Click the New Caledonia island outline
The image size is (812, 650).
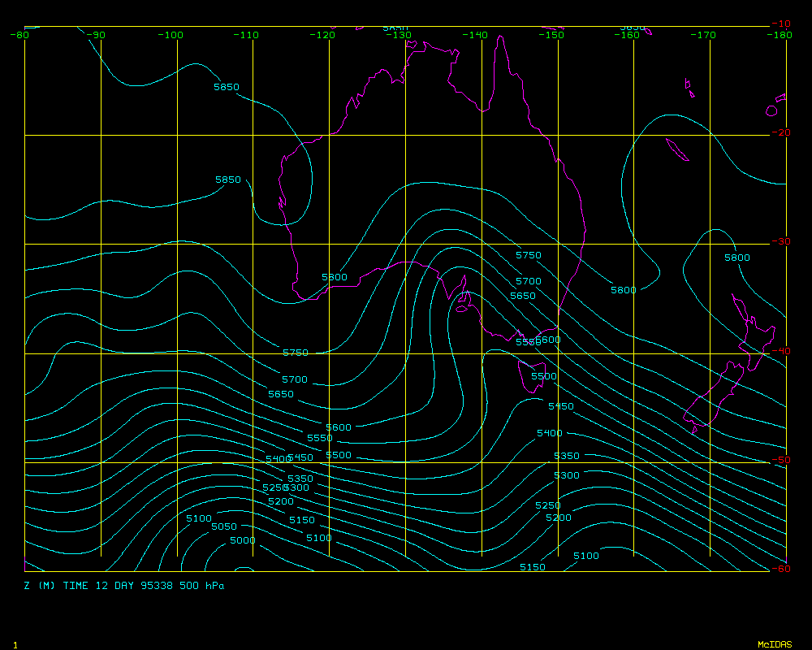672,149
